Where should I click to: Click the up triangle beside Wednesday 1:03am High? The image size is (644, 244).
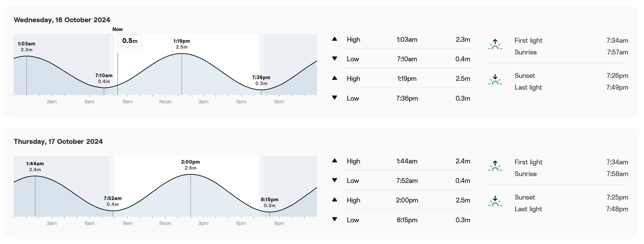335,39
